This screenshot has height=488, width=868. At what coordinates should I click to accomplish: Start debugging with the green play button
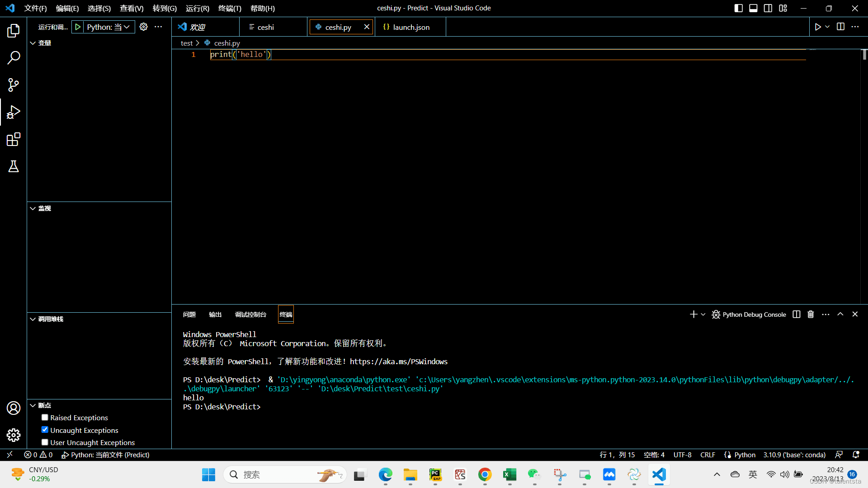78,27
